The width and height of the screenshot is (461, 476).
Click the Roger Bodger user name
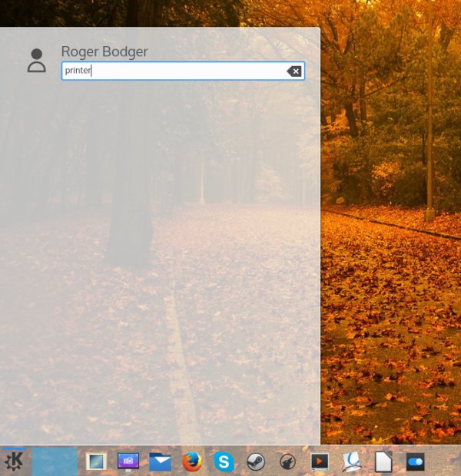(104, 51)
